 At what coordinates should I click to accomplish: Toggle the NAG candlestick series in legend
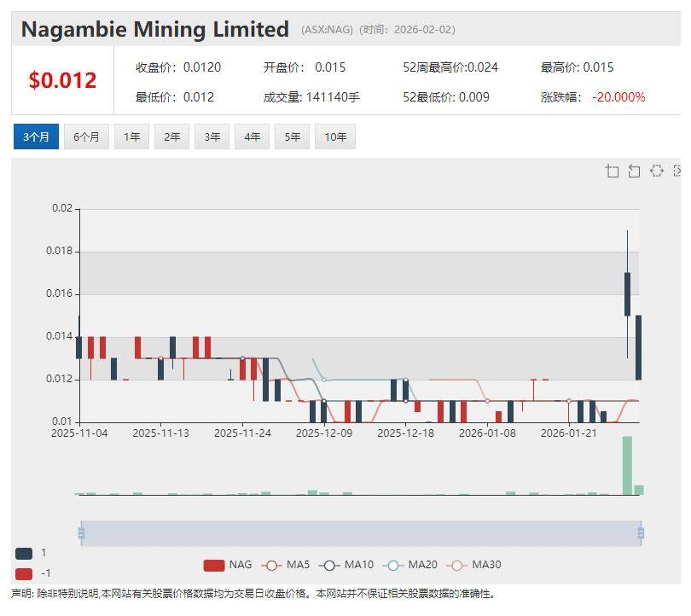click(228, 565)
